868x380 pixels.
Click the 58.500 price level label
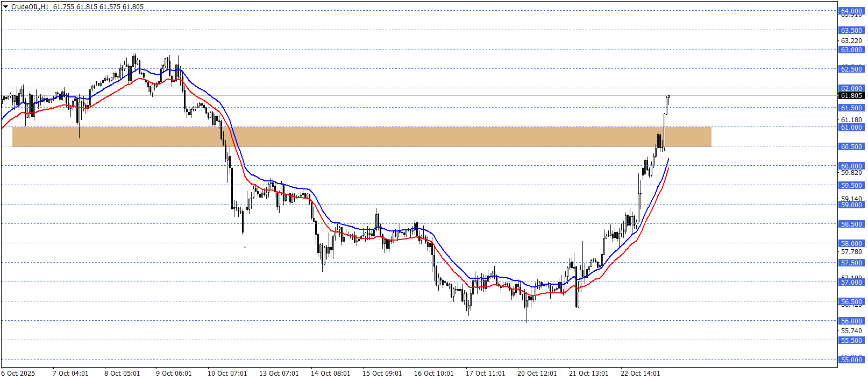click(851, 224)
